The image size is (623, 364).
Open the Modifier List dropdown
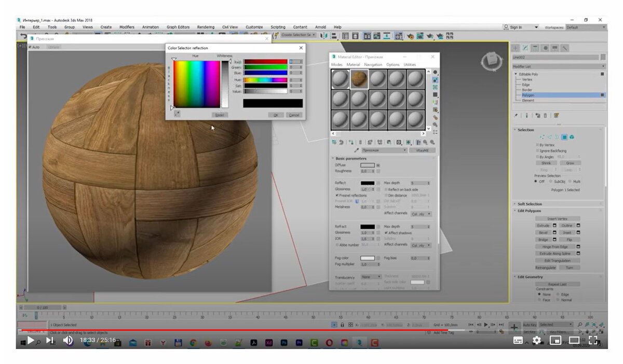[x=559, y=67]
